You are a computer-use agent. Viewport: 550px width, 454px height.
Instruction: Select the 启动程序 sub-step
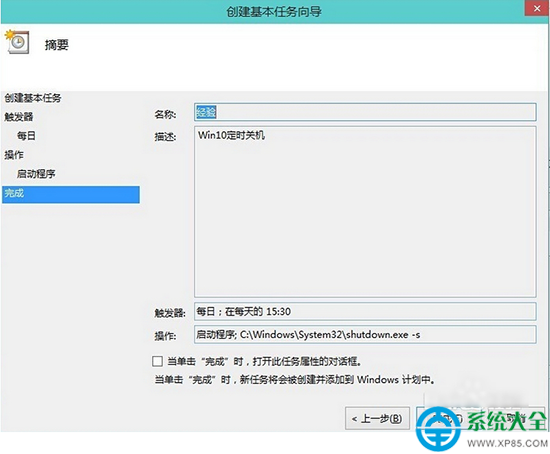point(36,174)
